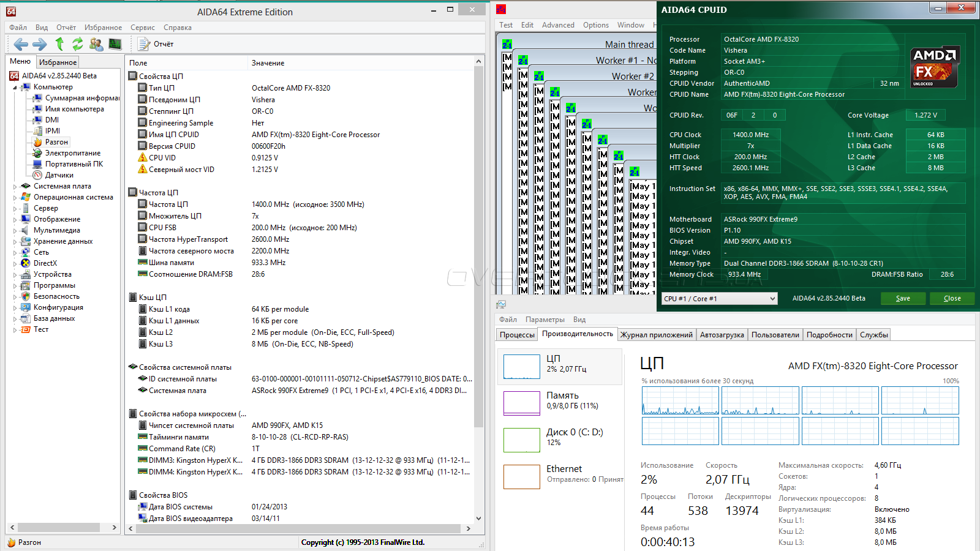980x551 pixels.
Task: Switch to the Избранное tab
Action: tap(58, 62)
